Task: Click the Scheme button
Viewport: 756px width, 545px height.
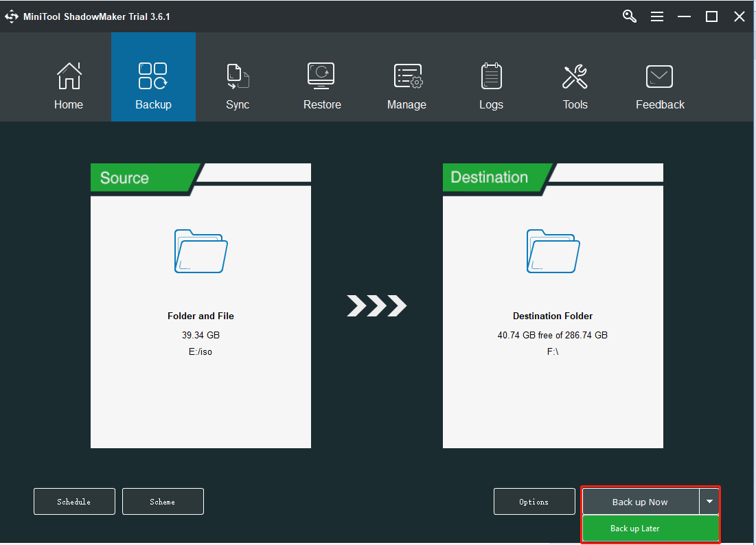Action: (x=163, y=502)
